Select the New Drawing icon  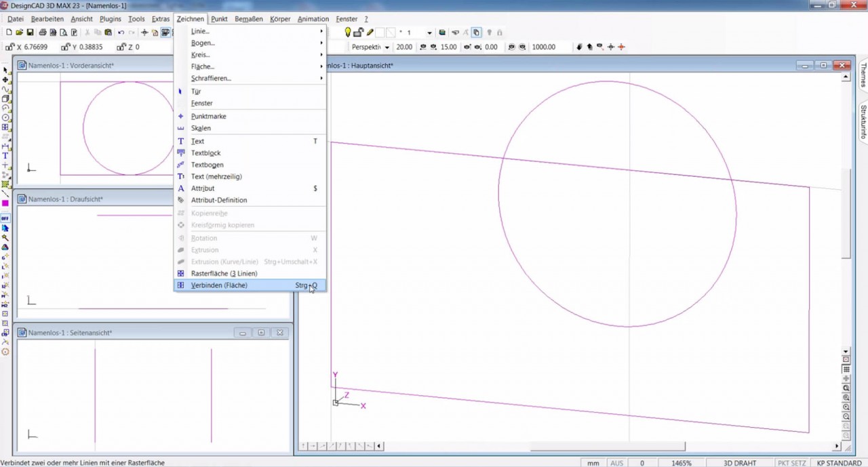point(9,33)
